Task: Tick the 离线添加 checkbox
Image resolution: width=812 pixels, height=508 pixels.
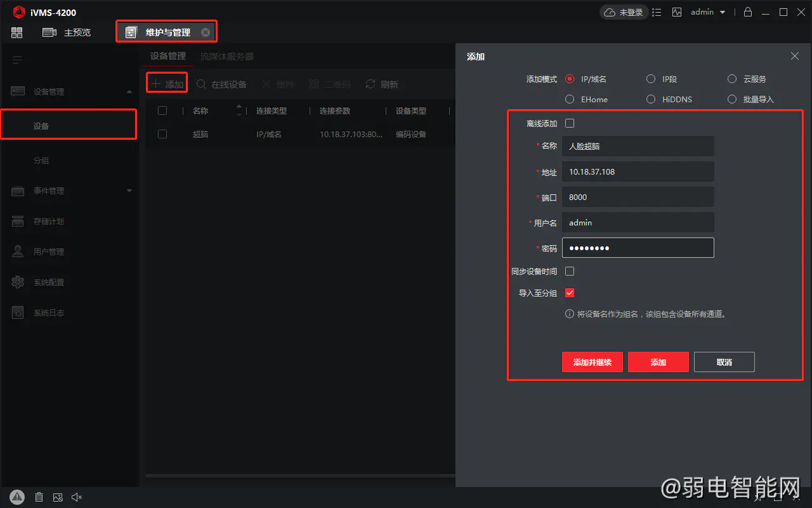Action: click(570, 123)
